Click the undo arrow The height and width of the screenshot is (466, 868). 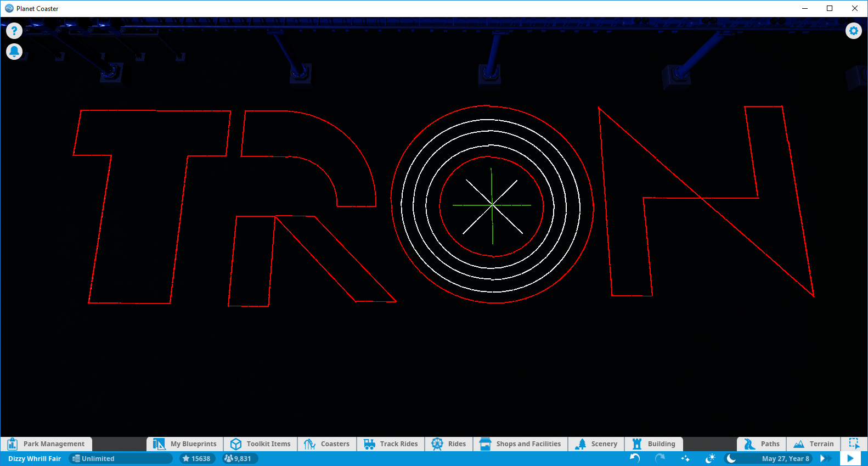(635, 458)
